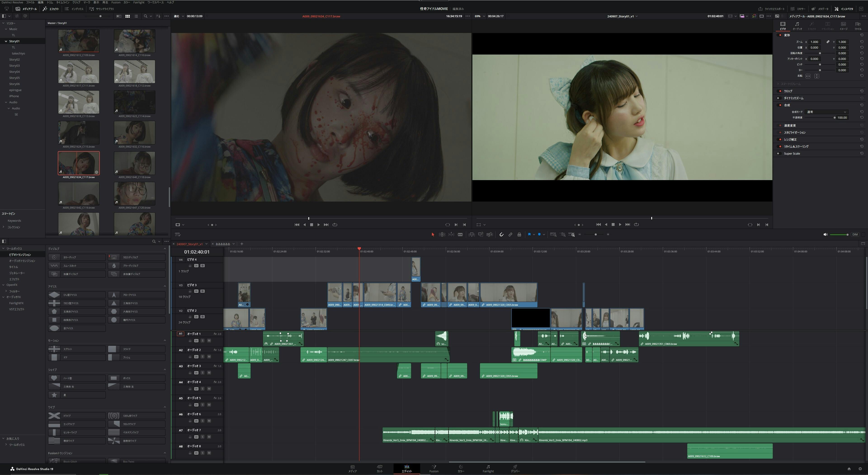Select the arrow selection mode tool
The width and height of the screenshot is (868, 475).
[433, 235]
